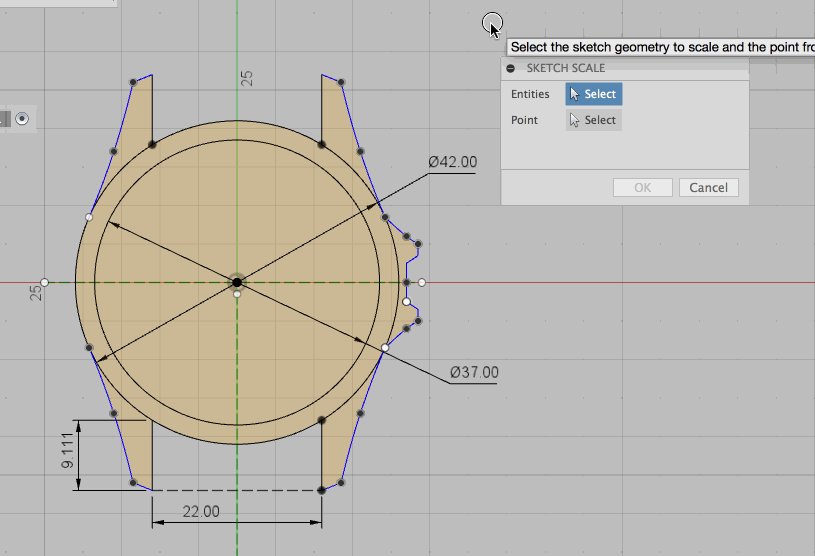Select white point at left axis end
Screen dimensions: 815x556
coord(44,283)
